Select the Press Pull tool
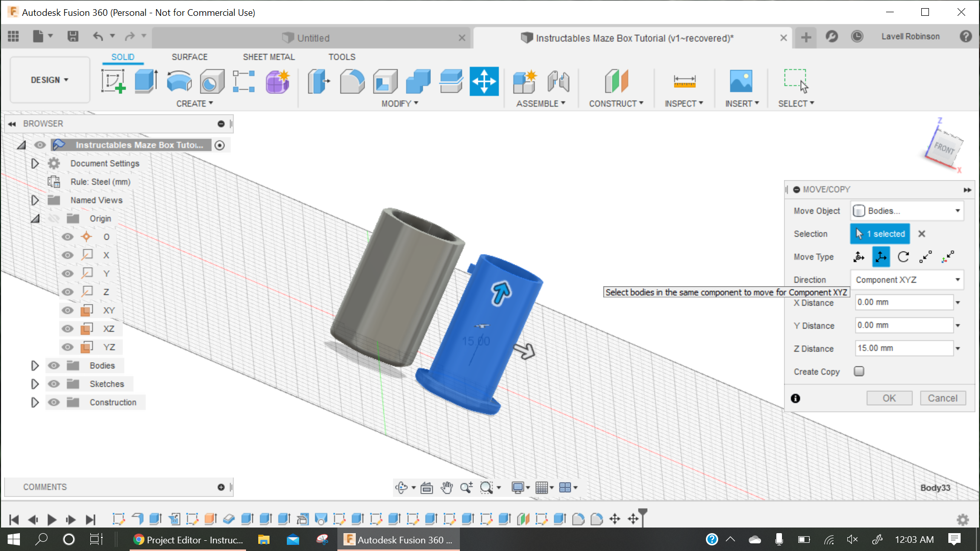 coord(318,82)
